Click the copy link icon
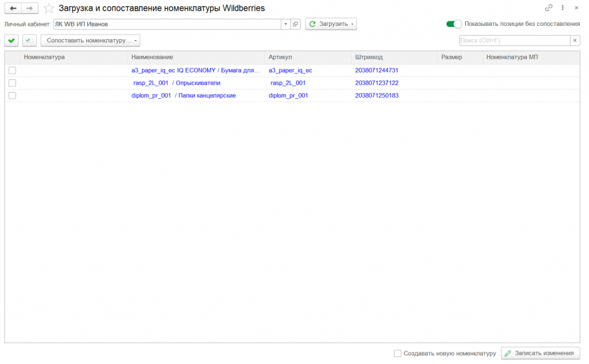Screen dimensions: 589x364 coord(549,8)
